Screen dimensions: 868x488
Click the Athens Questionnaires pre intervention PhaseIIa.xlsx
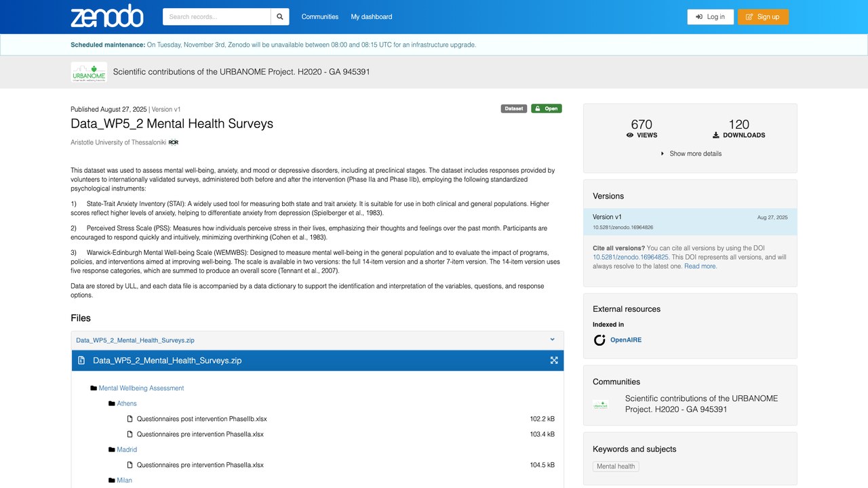point(200,434)
